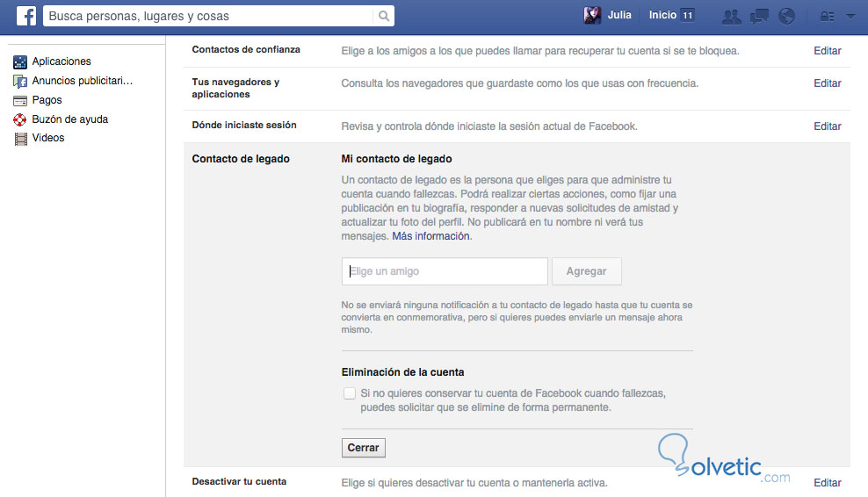
Task: Edit Contactos de confianza
Action: (x=827, y=51)
